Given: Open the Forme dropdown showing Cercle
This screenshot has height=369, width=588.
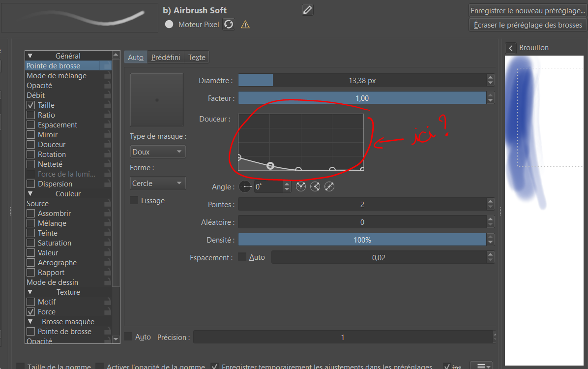Looking at the screenshot, I should (x=157, y=184).
